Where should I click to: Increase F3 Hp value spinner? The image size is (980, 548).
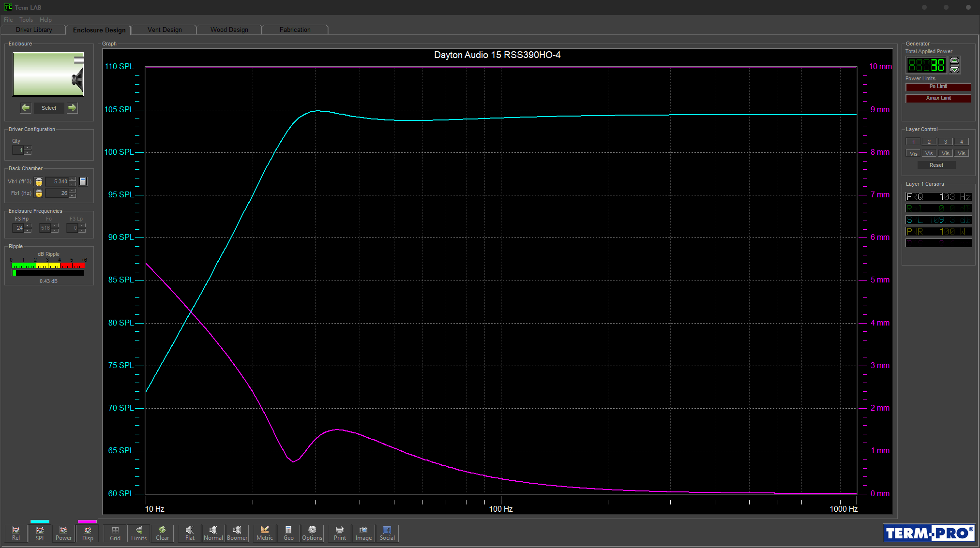[28, 225]
